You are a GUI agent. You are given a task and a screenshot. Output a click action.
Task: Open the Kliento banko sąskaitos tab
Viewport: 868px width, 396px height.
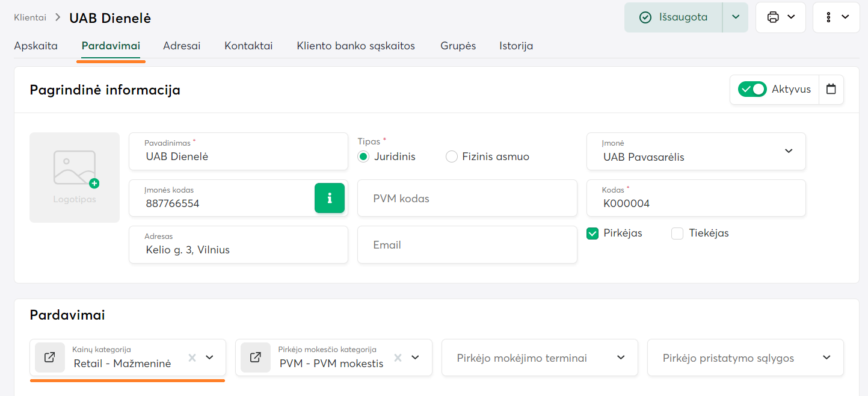click(x=356, y=46)
